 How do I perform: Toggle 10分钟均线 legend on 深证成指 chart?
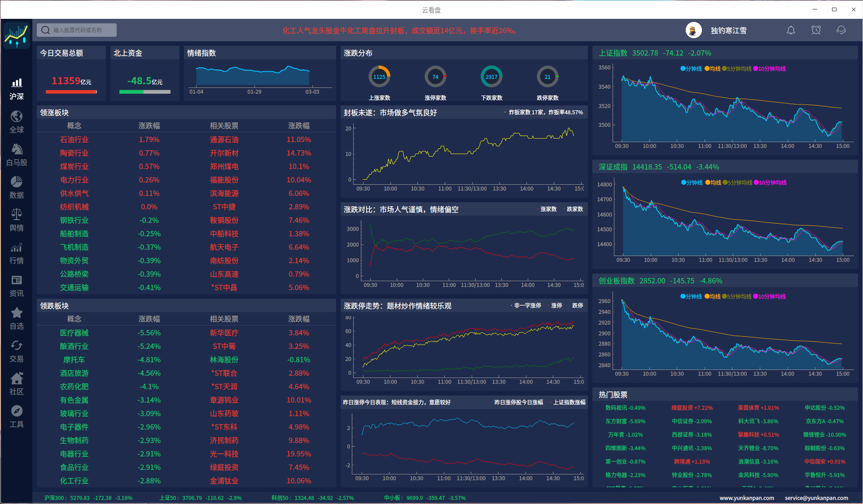(770, 182)
